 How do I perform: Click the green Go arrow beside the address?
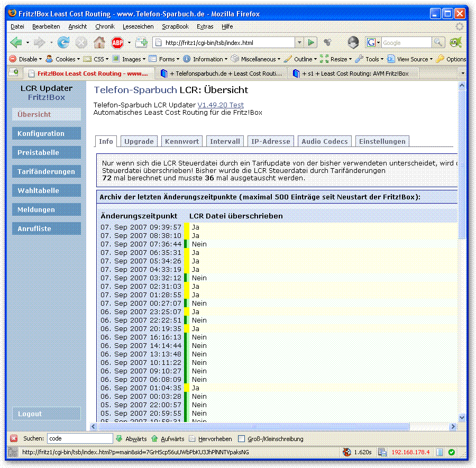click(x=311, y=42)
